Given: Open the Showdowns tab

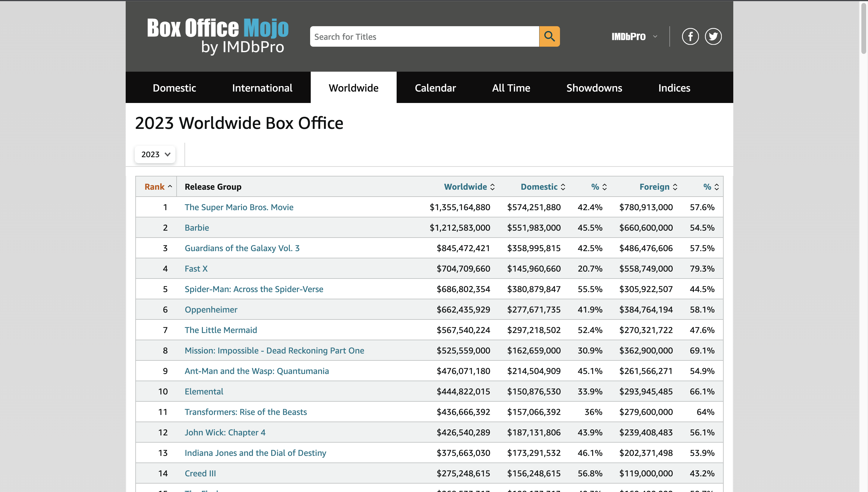Looking at the screenshot, I should coord(594,88).
